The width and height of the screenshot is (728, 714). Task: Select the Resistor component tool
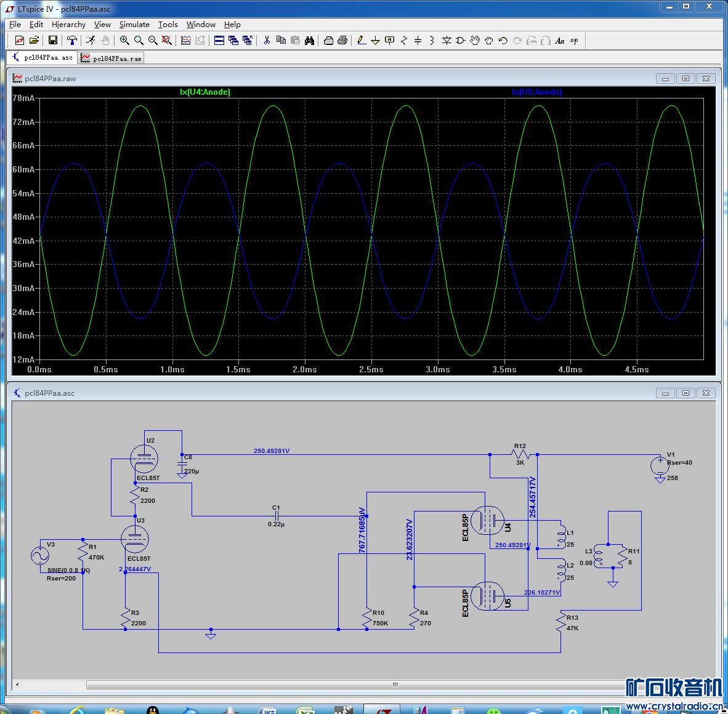click(404, 41)
